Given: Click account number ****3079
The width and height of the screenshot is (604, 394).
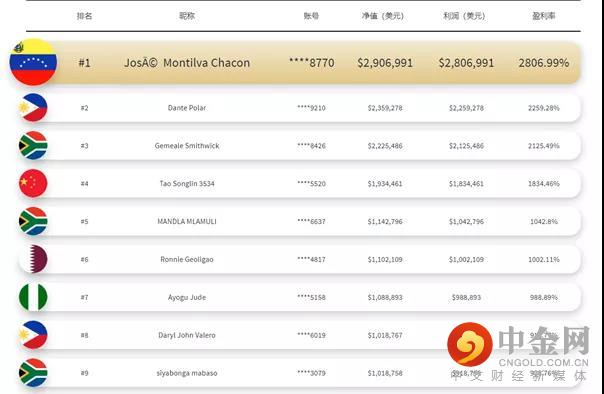Looking at the screenshot, I should (311, 373).
